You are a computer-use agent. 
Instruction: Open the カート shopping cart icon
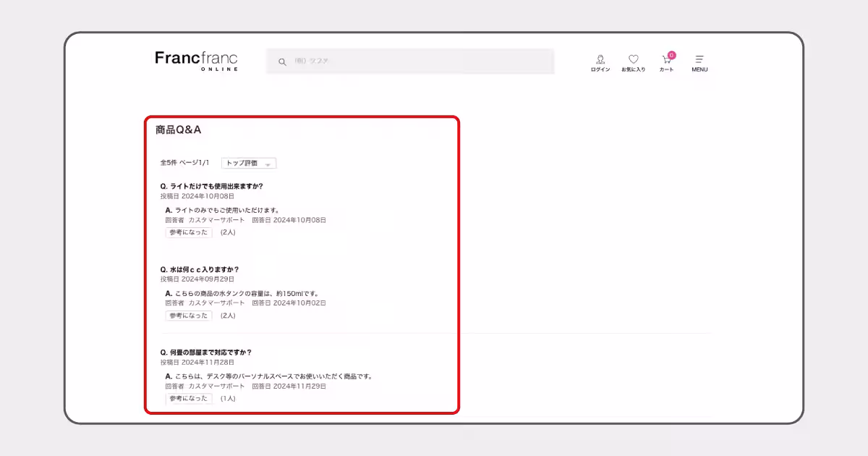pos(665,59)
